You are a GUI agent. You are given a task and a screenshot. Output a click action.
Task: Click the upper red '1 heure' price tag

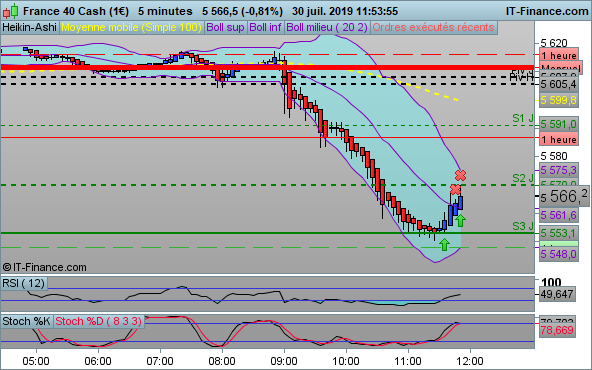(x=559, y=56)
